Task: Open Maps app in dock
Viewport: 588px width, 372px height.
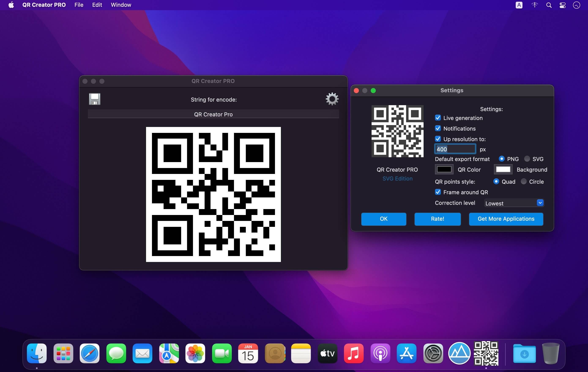Action: pyautogui.click(x=169, y=353)
